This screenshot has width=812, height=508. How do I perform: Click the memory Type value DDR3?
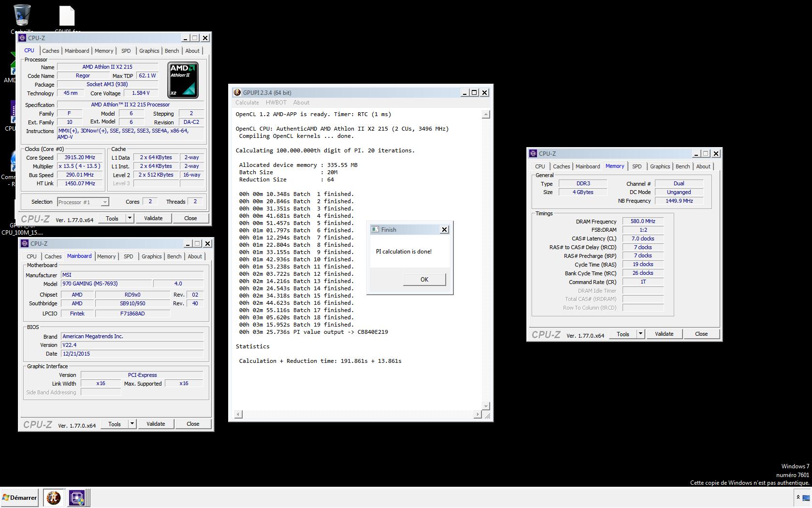click(583, 183)
